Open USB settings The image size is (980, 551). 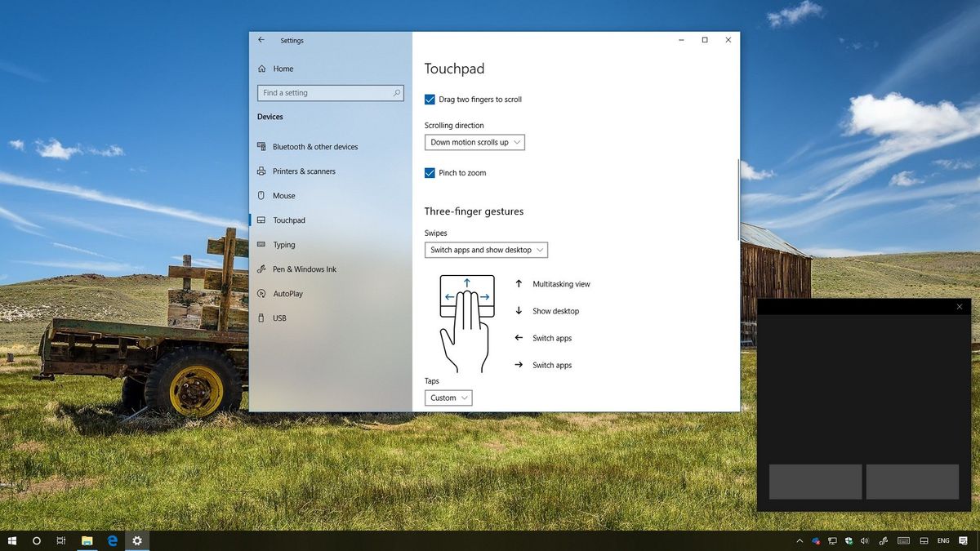(x=277, y=318)
